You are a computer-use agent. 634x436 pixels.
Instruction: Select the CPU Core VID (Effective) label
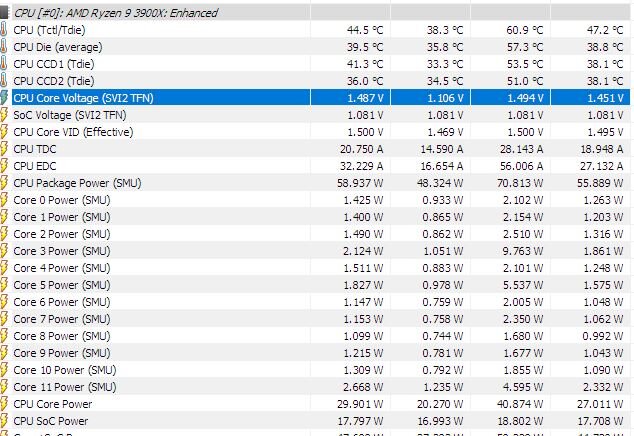click(73, 132)
